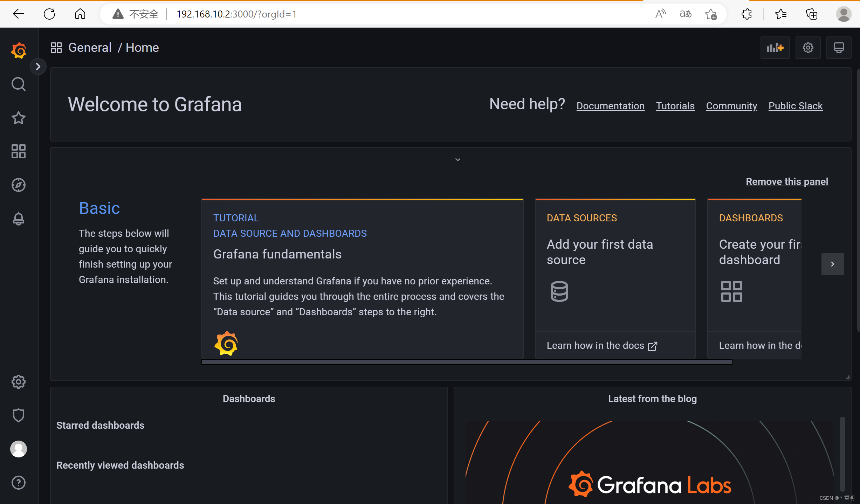860x504 pixels.
Task: Click the horizontal scrollbar under cards
Action: pos(467,362)
